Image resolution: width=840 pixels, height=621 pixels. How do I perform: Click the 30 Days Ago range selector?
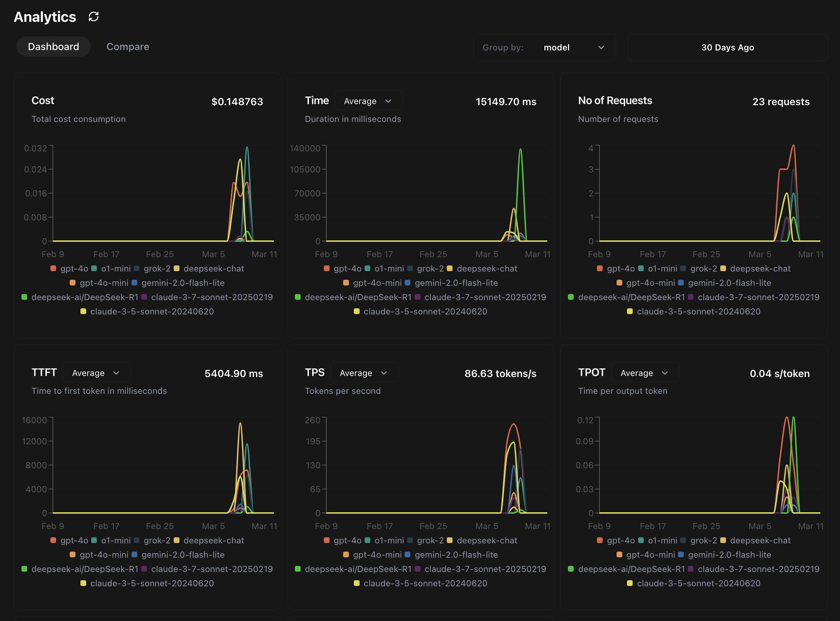click(727, 47)
